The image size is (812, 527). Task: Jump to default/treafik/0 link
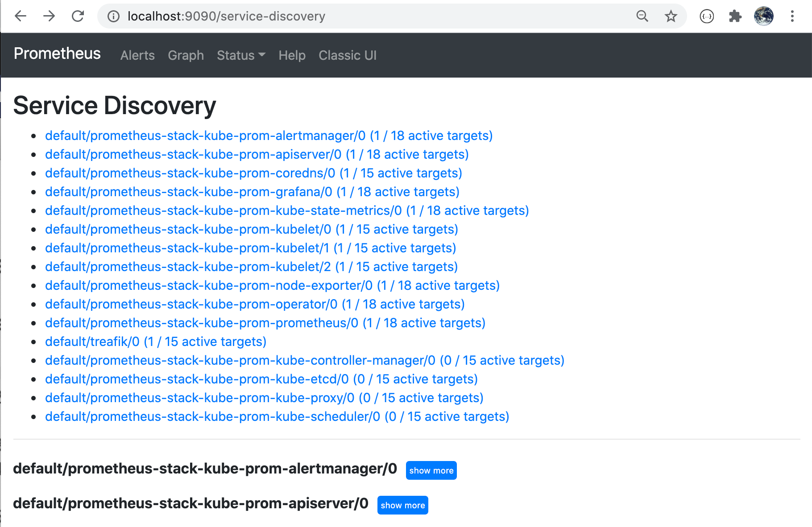[x=156, y=342]
